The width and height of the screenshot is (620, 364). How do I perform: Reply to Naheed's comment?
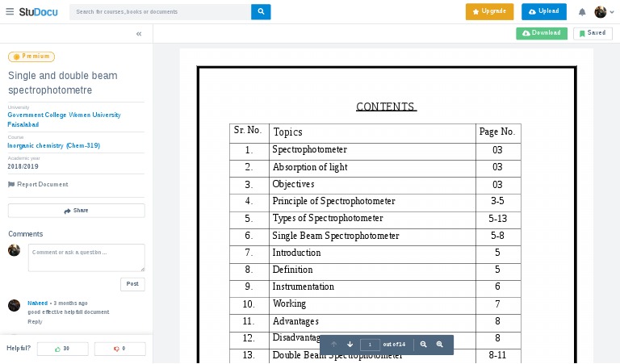coord(35,322)
